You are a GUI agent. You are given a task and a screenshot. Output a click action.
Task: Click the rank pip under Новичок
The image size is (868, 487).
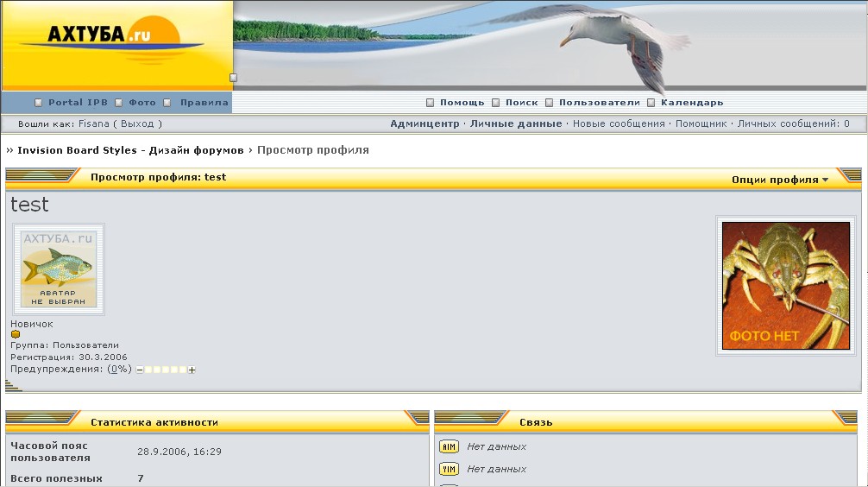pyautogui.click(x=16, y=335)
